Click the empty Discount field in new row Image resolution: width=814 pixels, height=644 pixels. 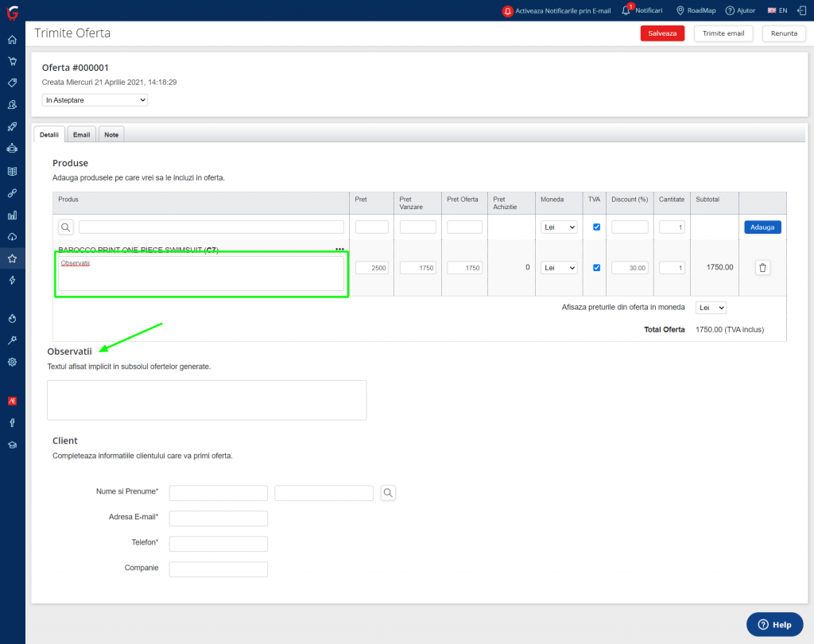coord(630,227)
